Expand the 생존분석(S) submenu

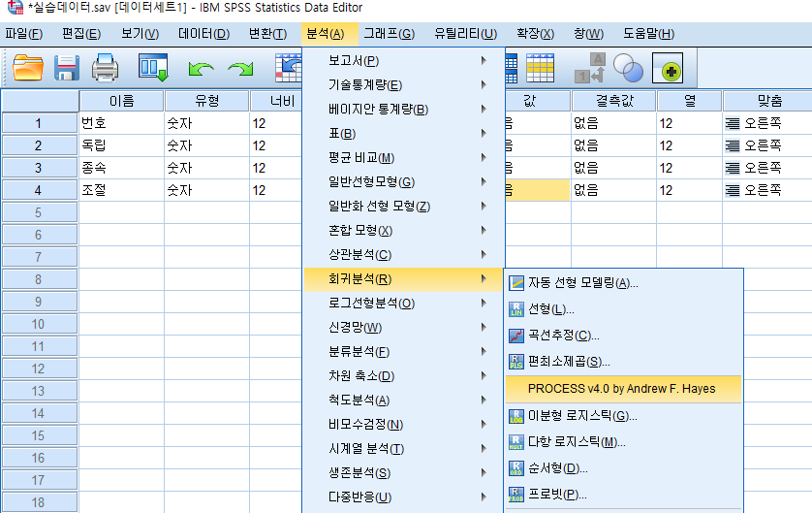tap(403, 472)
